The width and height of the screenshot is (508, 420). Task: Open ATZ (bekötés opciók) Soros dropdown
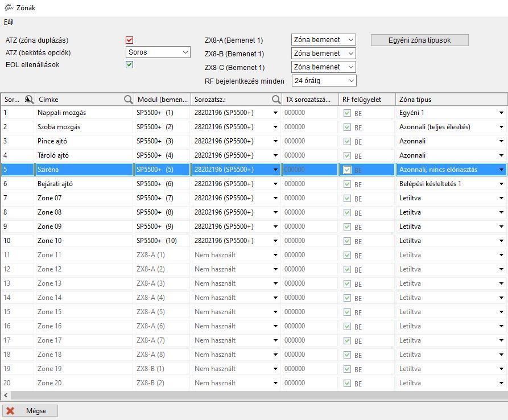coord(158,52)
